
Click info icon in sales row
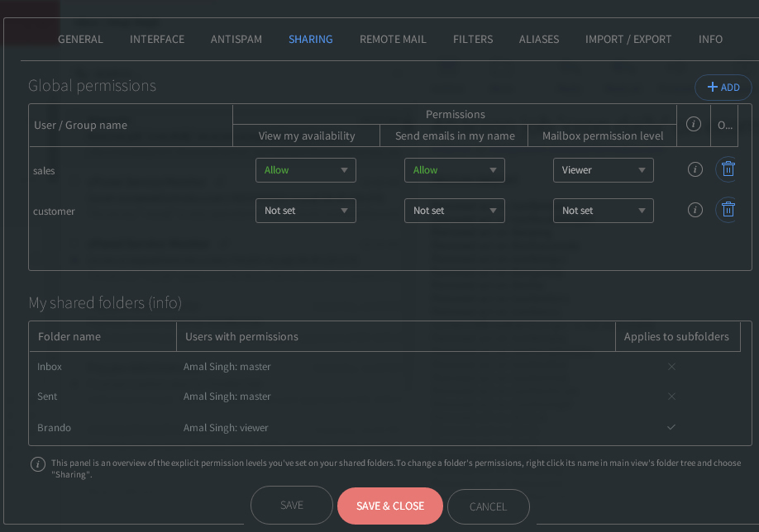click(x=695, y=169)
